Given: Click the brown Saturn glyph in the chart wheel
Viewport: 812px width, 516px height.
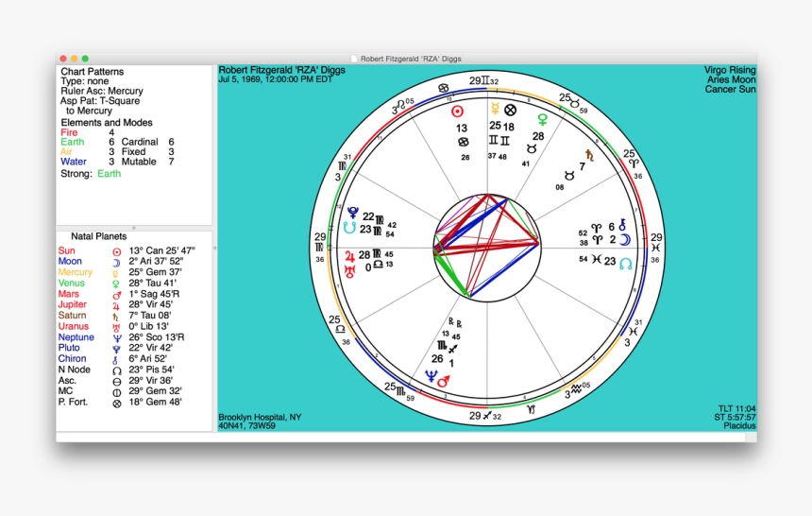Looking at the screenshot, I should coord(590,154).
